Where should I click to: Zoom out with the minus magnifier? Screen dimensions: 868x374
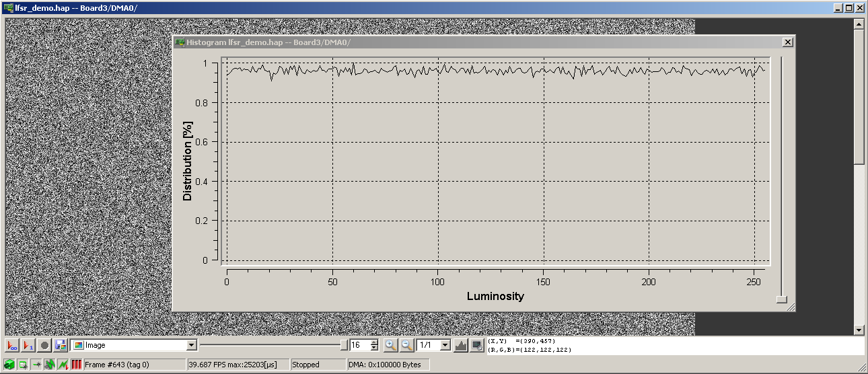coord(406,345)
